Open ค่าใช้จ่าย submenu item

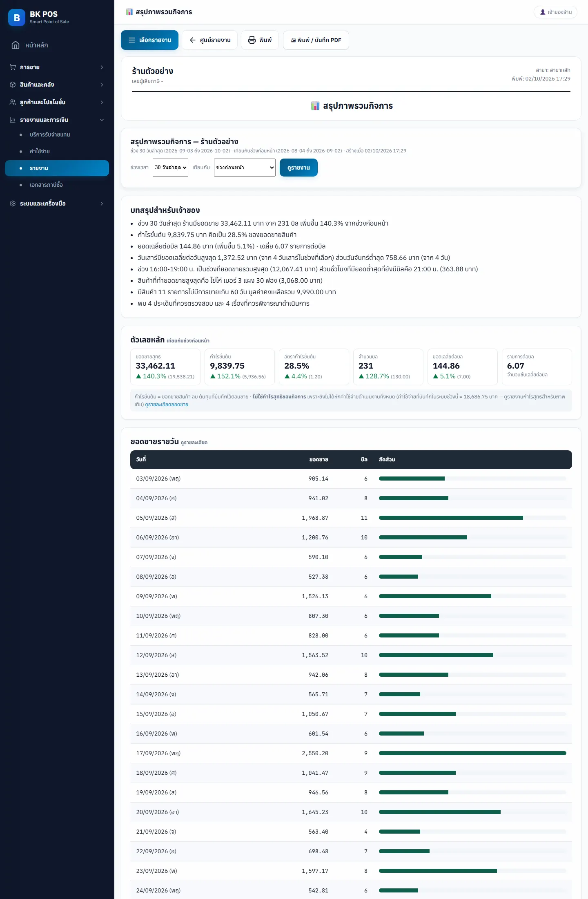57,151
